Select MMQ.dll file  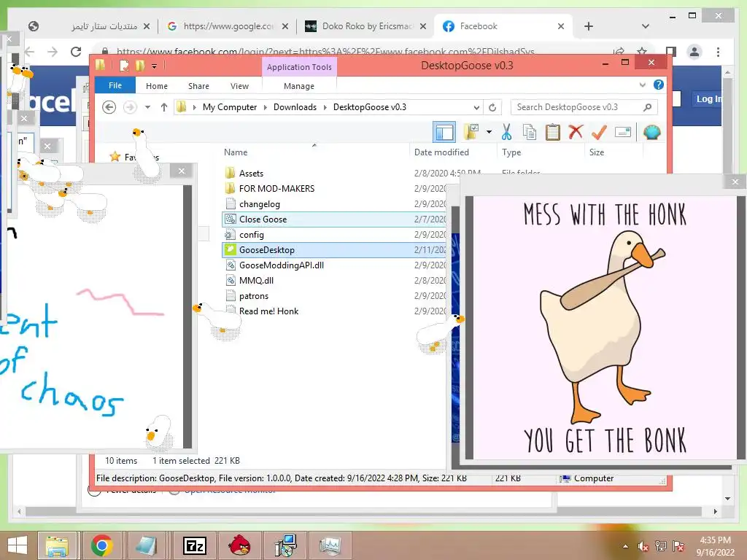point(256,281)
